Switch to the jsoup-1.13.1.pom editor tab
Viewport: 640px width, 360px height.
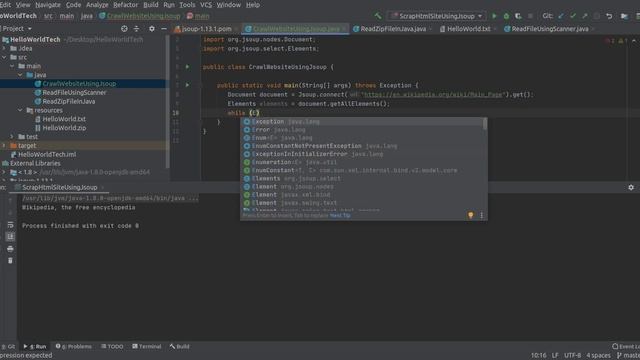coord(205,29)
